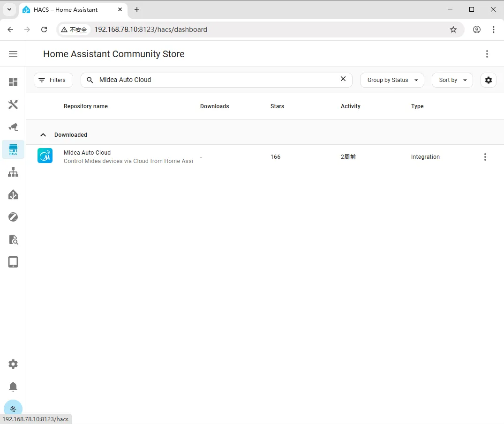Screen dimensions: 504x424
Task: Reload the page
Action: tap(44, 30)
